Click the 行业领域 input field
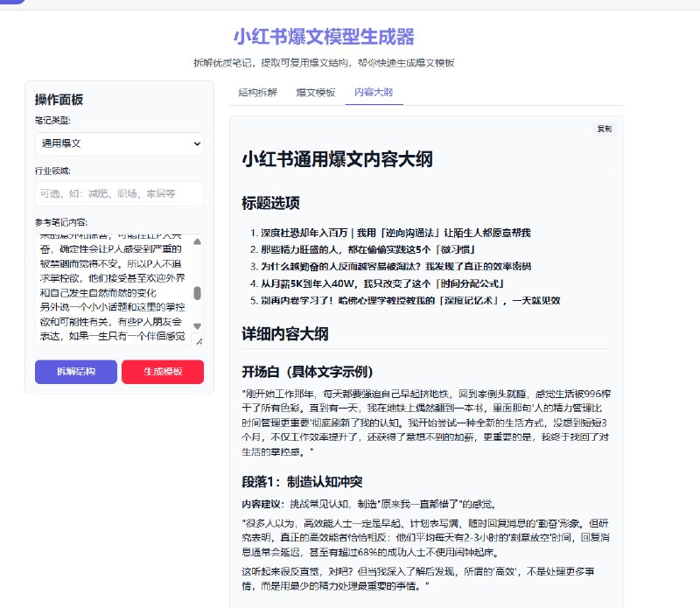The height and width of the screenshot is (608, 700). tap(119, 193)
